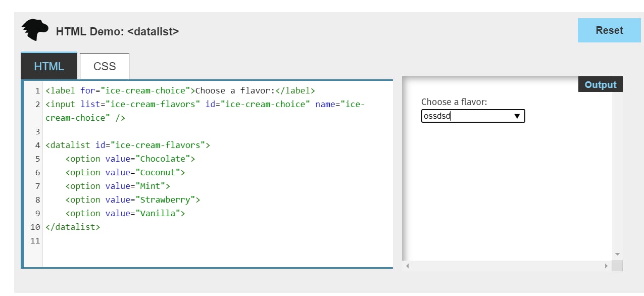Open the CSS tab

(x=105, y=66)
